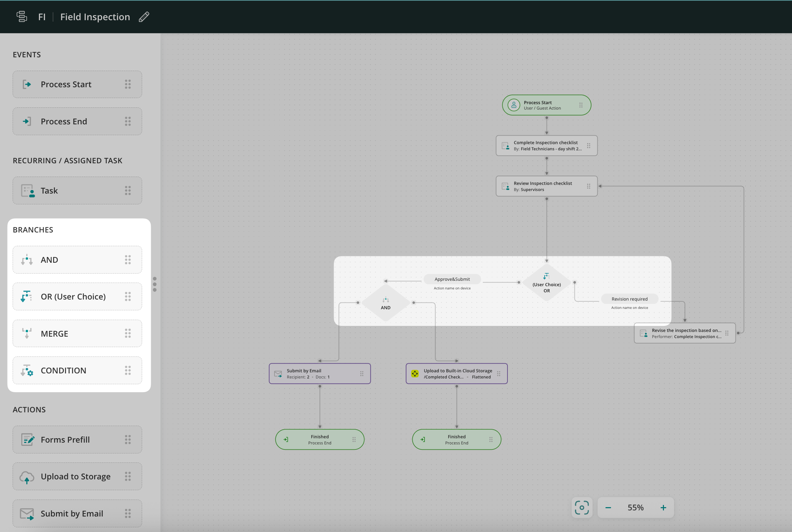The width and height of the screenshot is (792, 532).
Task: Click the 55% zoom level value
Action: (635, 507)
